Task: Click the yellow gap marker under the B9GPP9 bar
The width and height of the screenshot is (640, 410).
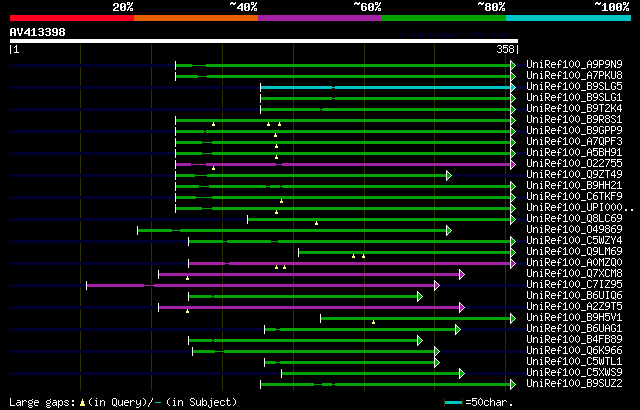Action: 276,135
